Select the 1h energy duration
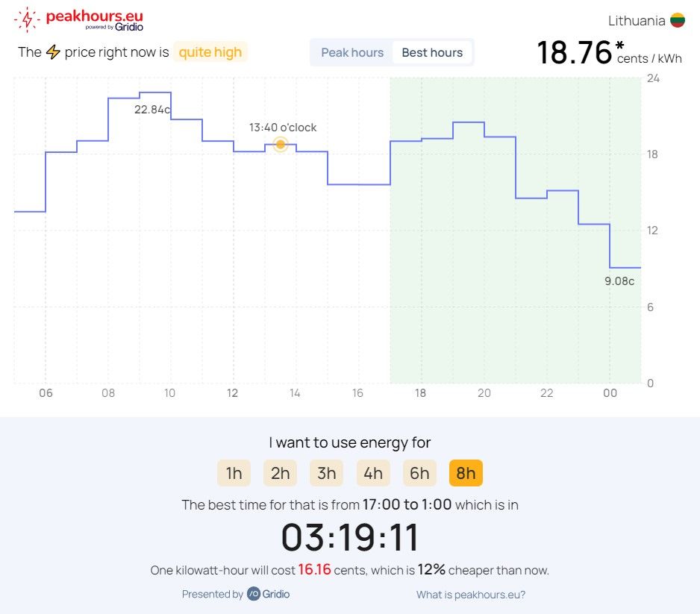 click(234, 473)
